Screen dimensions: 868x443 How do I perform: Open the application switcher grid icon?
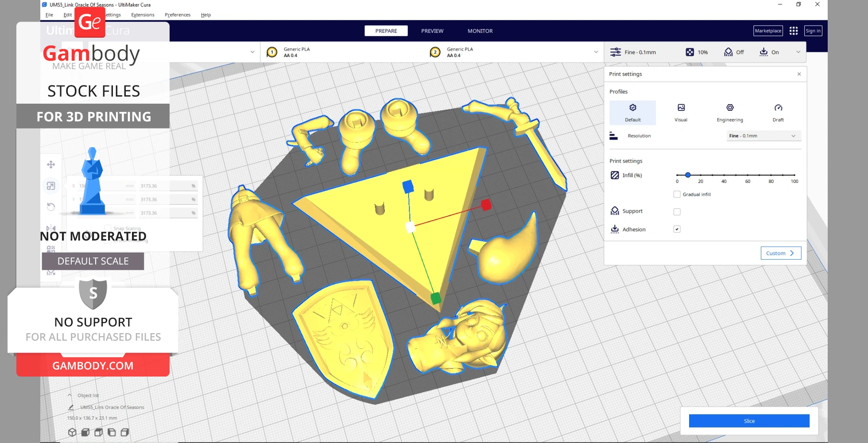tap(793, 31)
